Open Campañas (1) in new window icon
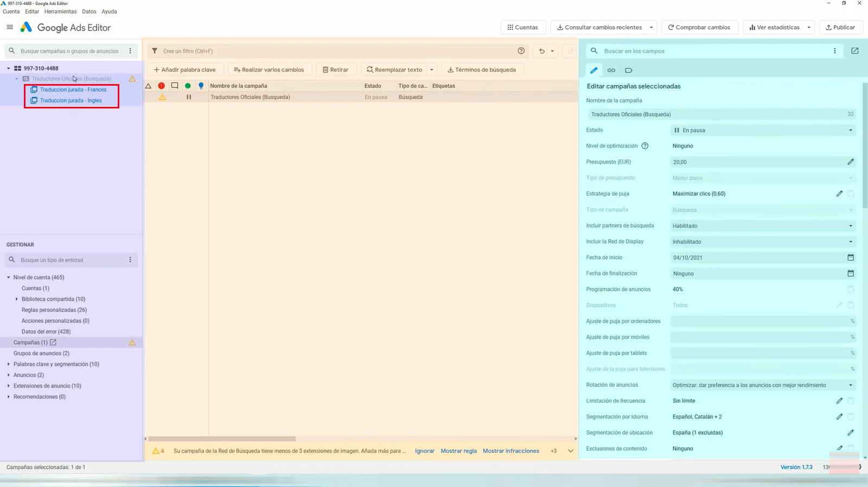Viewport: 868px width, 487px height. tap(53, 342)
